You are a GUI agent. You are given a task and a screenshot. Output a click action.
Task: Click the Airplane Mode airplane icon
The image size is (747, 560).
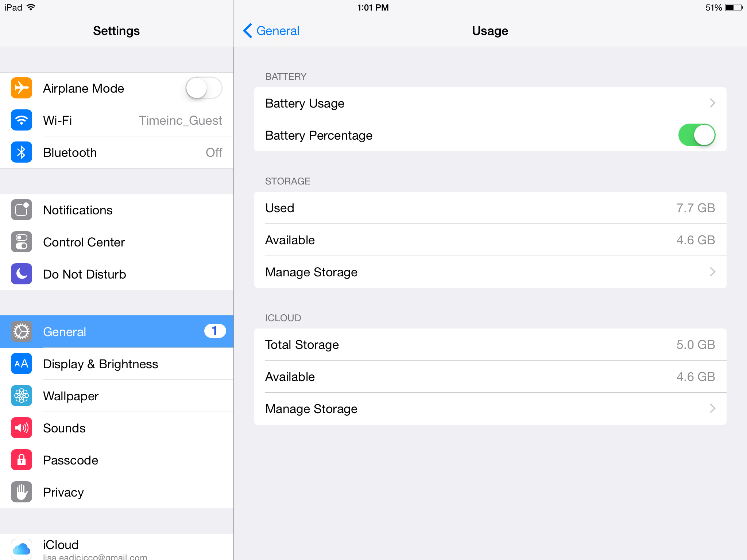click(21, 88)
